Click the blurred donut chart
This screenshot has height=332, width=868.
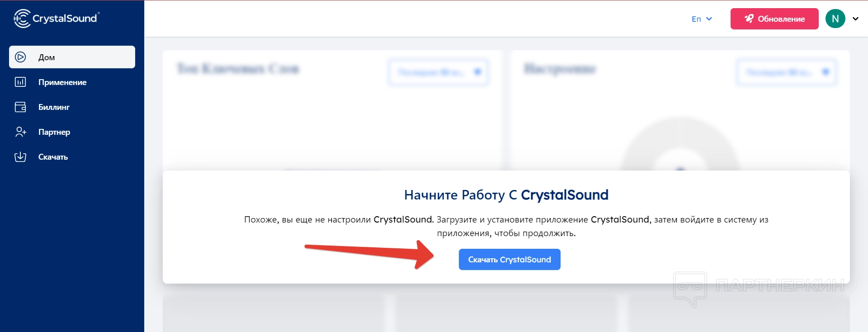pyautogui.click(x=680, y=145)
